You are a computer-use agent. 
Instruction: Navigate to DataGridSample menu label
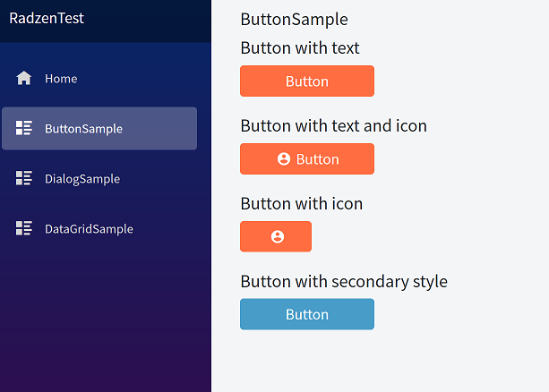click(89, 229)
